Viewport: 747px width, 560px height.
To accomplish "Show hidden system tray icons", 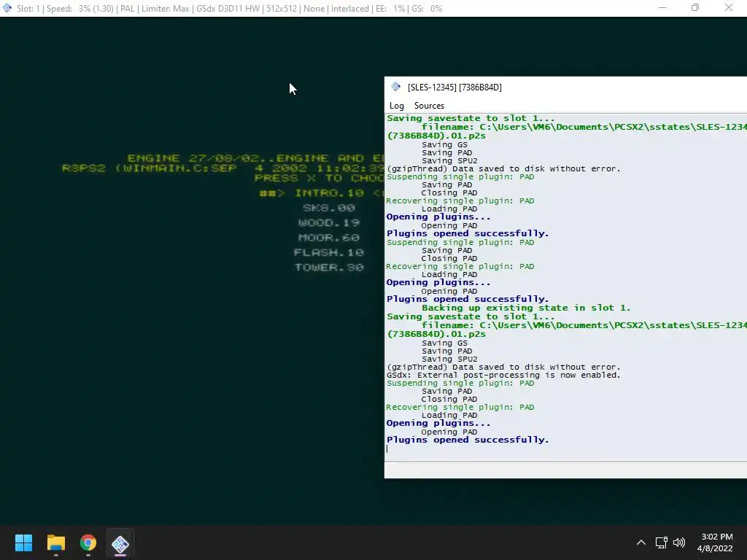I will coord(641,542).
